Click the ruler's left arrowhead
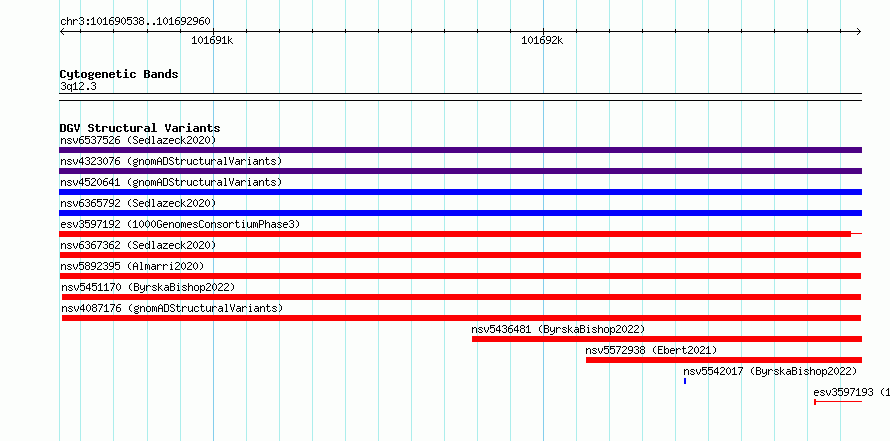This screenshot has height=441, width=890. (62, 32)
